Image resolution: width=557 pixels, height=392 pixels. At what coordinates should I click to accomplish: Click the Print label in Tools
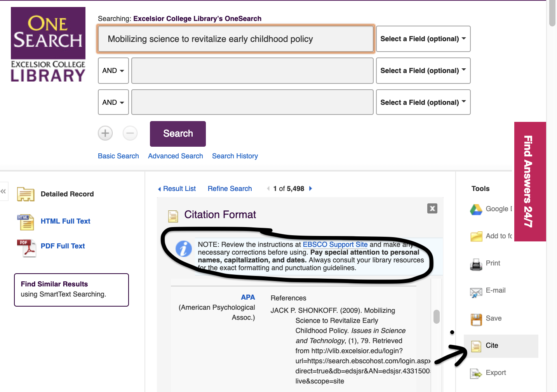click(x=493, y=263)
